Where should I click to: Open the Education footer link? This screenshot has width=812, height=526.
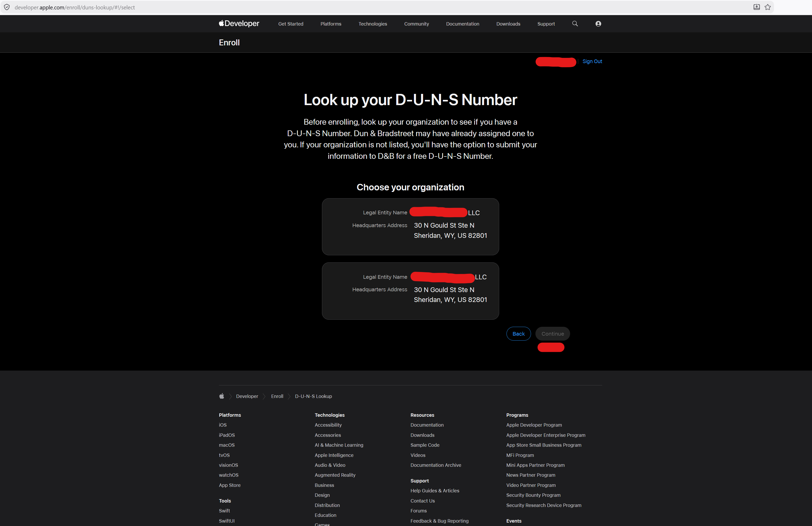point(326,515)
